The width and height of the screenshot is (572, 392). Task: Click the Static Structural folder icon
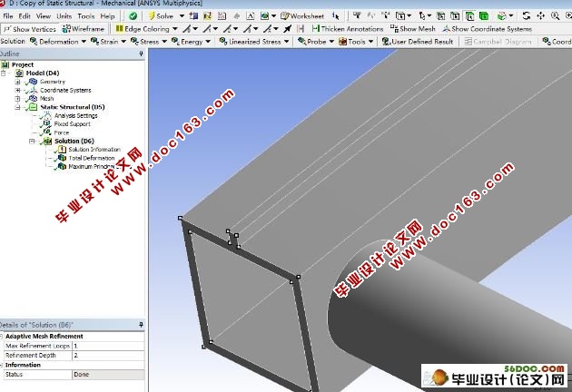(33, 107)
